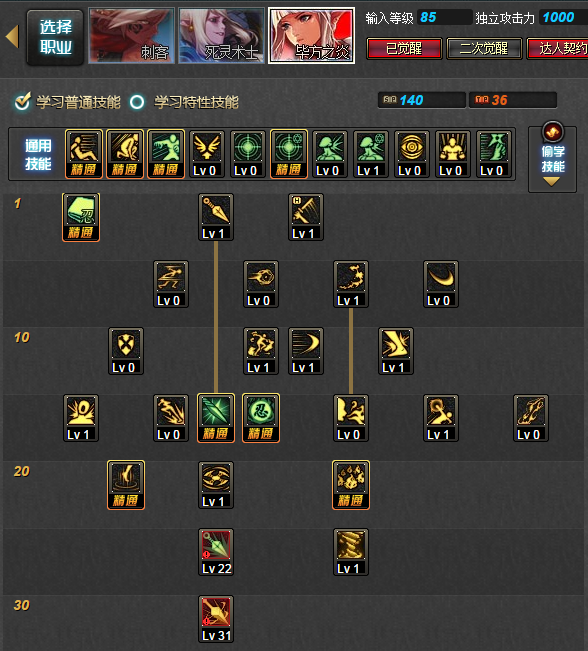
Task: Select the winged emblem general skill Lv 0
Action: (207, 154)
